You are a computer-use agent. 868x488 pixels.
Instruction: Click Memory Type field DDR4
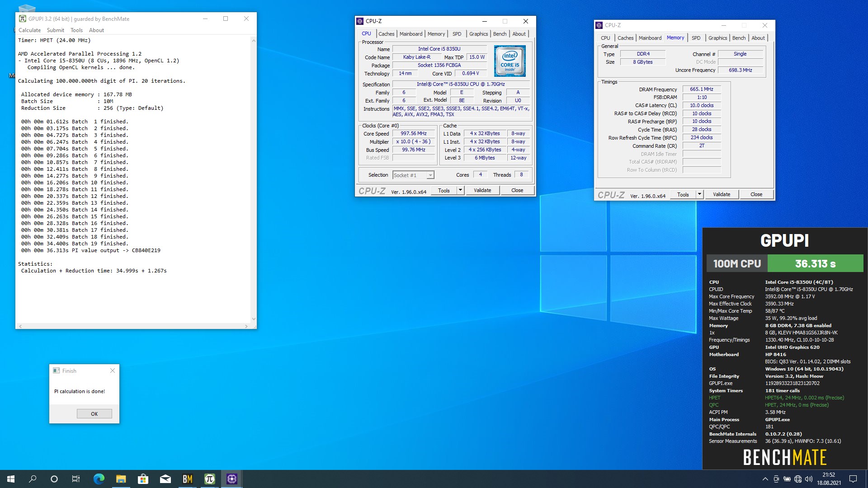pyautogui.click(x=643, y=54)
